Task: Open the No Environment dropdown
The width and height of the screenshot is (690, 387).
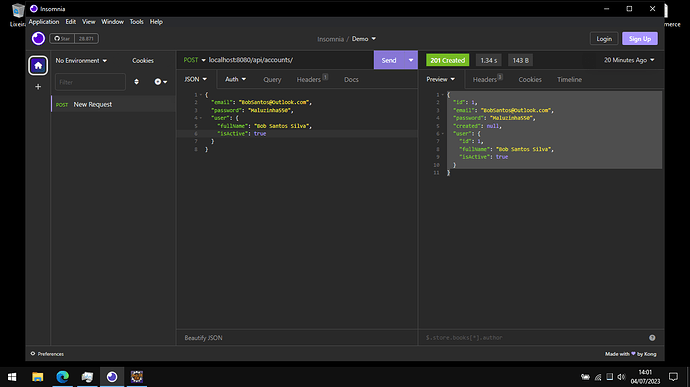Action: 81,61
